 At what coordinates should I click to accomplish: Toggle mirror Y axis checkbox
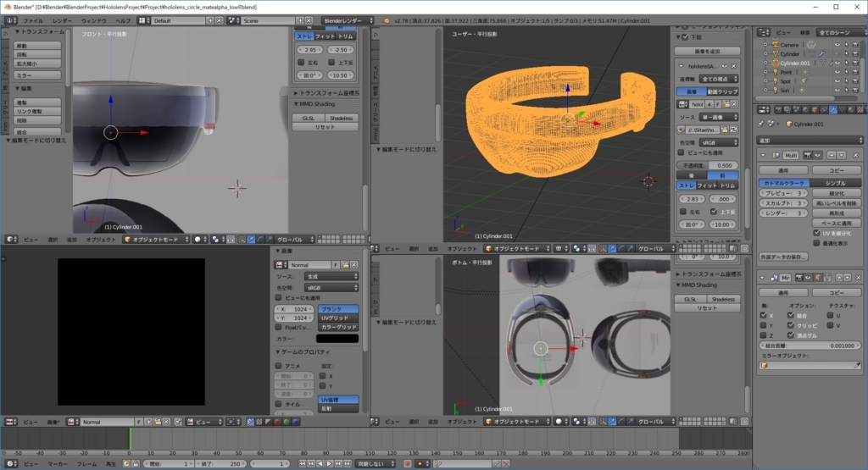[x=764, y=325]
